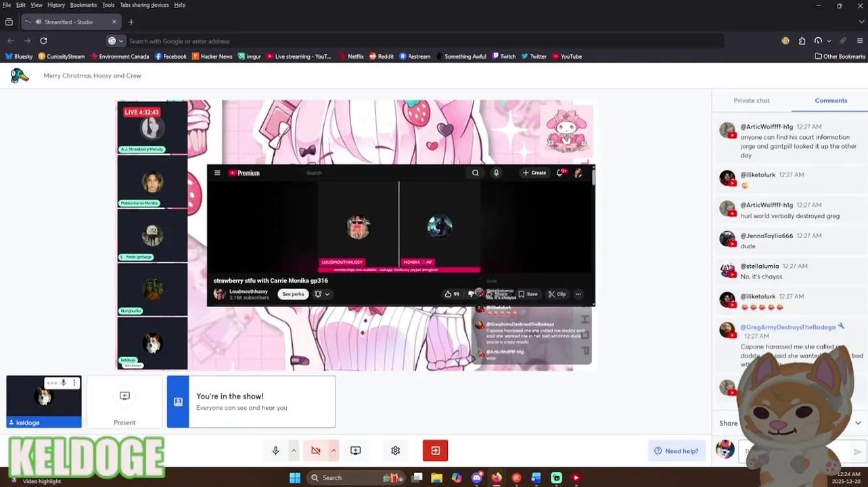Like the video with thumbs up

point(452,294)
